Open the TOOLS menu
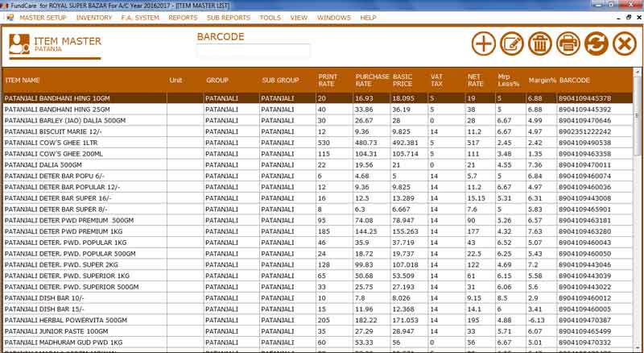The image size is (644, 353). (270, 18)
